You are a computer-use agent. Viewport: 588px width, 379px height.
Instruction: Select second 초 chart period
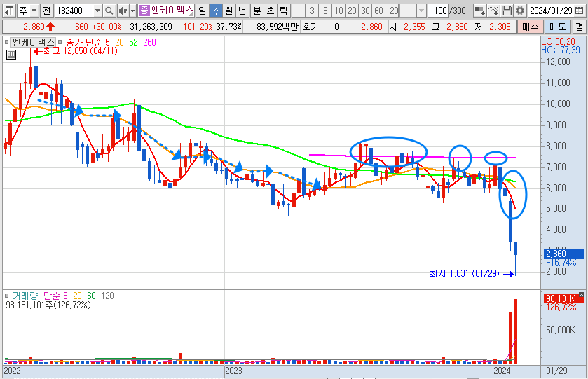[x=271, y=11]
